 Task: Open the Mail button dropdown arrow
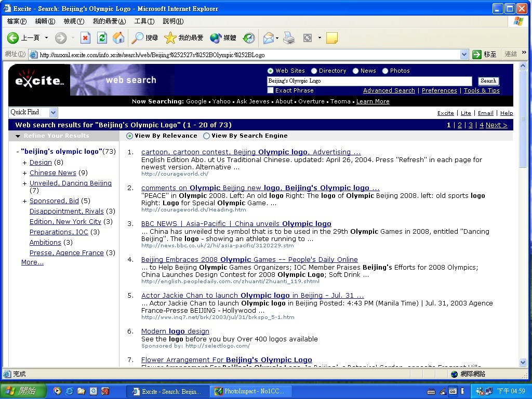tap(277, 37)
